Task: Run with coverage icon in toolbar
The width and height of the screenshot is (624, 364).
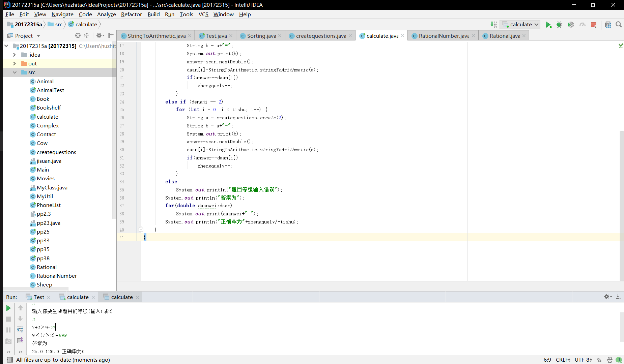Action: (x=571, y=25)
